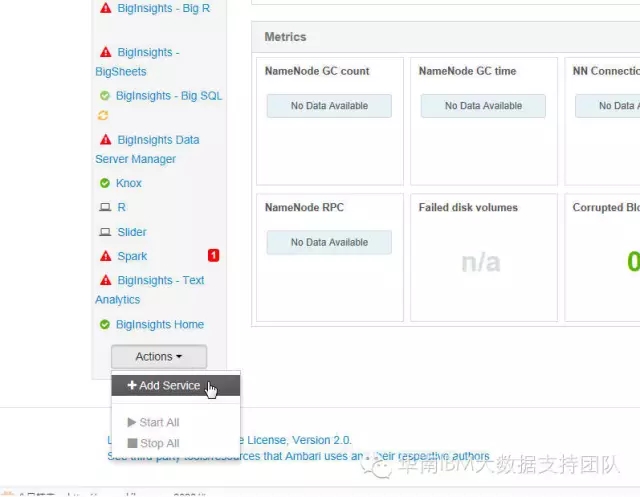Click the red alert icon beside BigInsights - BigSheets
This screenshot has width=640, height=497.
(106, 52)
